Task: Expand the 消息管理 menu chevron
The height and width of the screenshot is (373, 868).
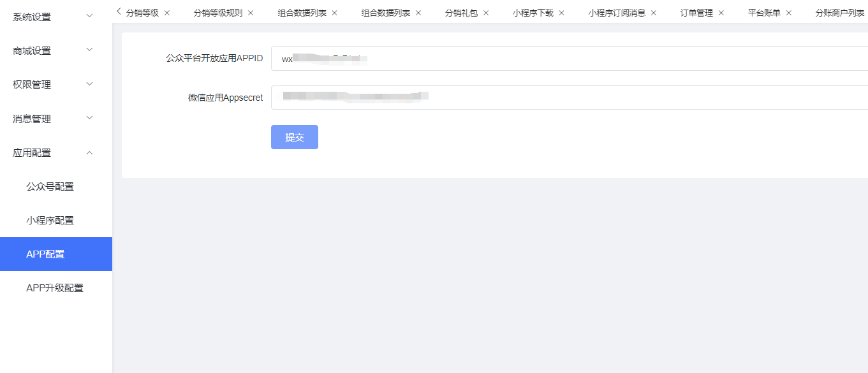Action: 90,117
